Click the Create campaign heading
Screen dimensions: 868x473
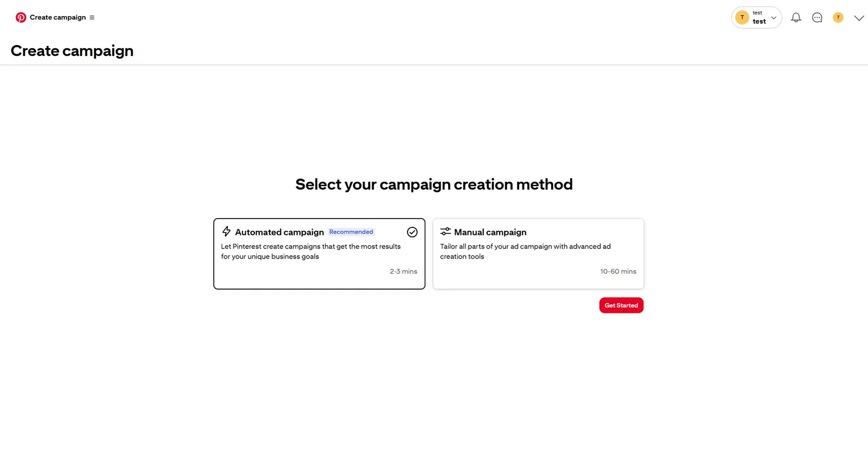point(72,50)
